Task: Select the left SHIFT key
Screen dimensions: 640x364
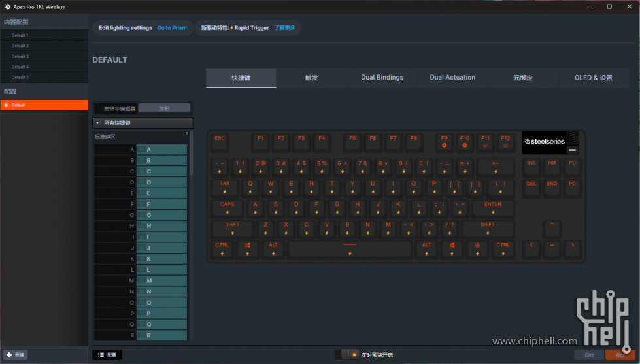Action: (x=232, y=229)
